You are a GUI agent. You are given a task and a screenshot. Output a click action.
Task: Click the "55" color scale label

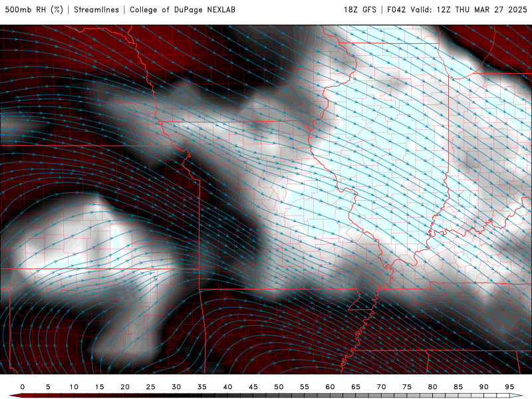(x=305, y=387)
